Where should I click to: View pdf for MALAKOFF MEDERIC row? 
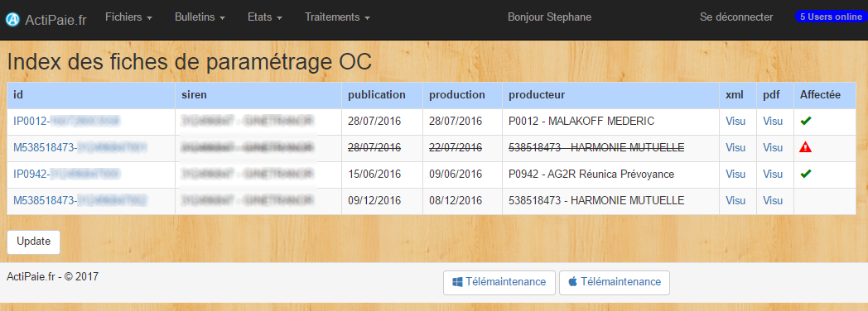click(x=773, y=121)
